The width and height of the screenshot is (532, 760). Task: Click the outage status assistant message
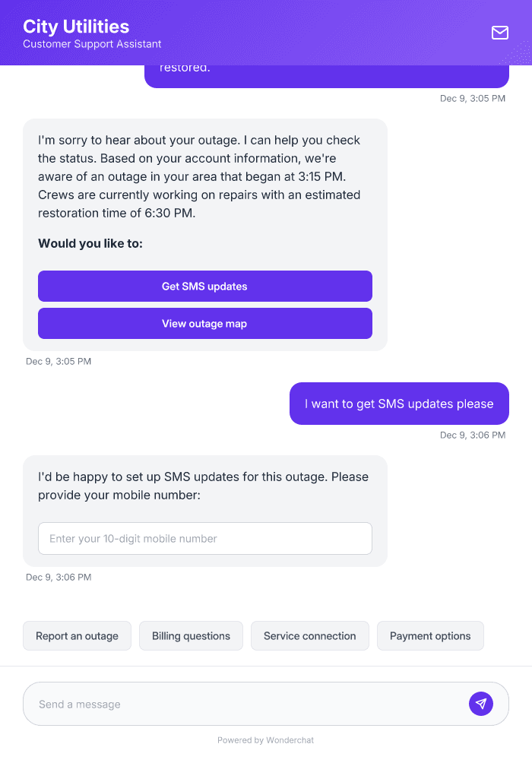click(199, 175)
